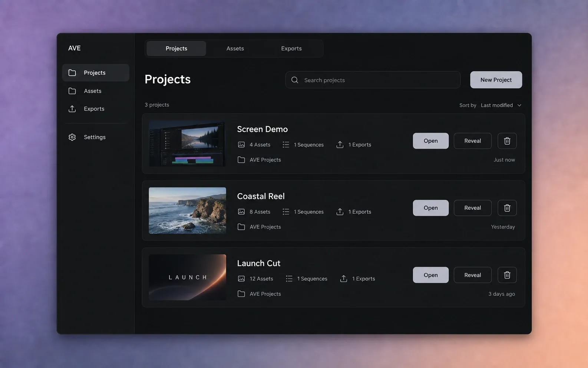Click the Sequences list icon on Launch Cut
This screenshot has width=588, height=368.
(x=289, y=279)
